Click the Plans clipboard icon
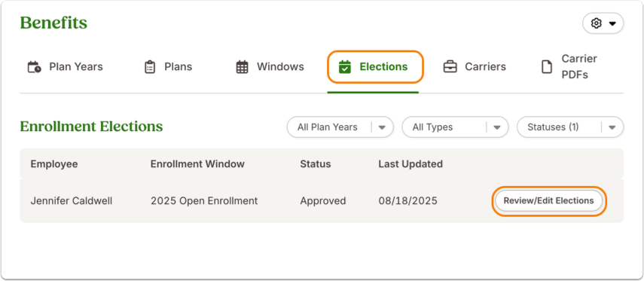This screenshot has width=644, height=281. [150, 67]
